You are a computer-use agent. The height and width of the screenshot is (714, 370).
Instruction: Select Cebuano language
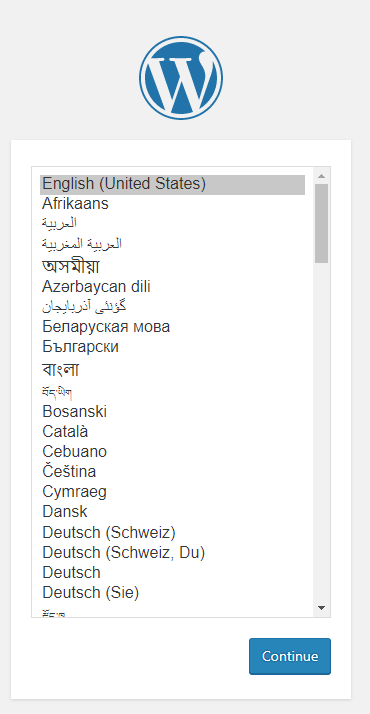[x=172, y=452]
